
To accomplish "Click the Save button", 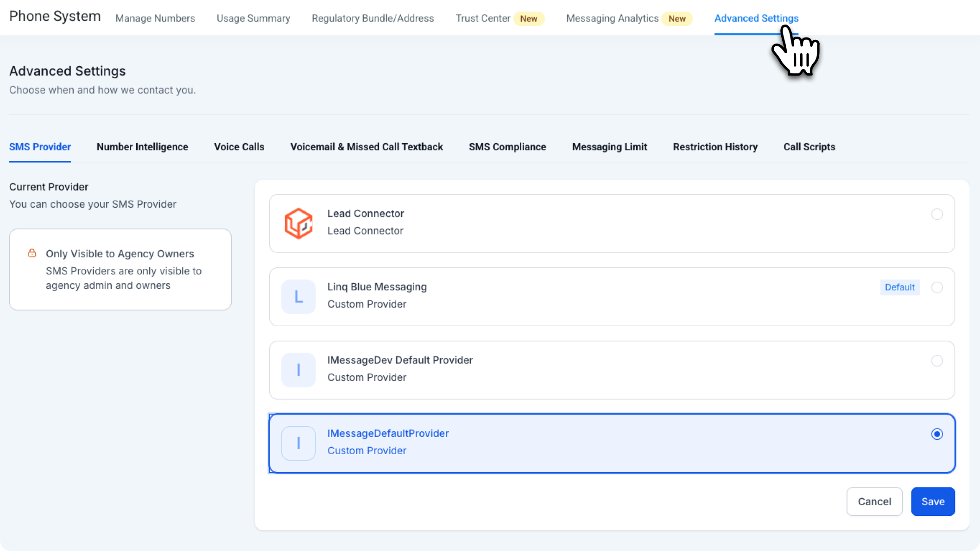I will [933, 501].
